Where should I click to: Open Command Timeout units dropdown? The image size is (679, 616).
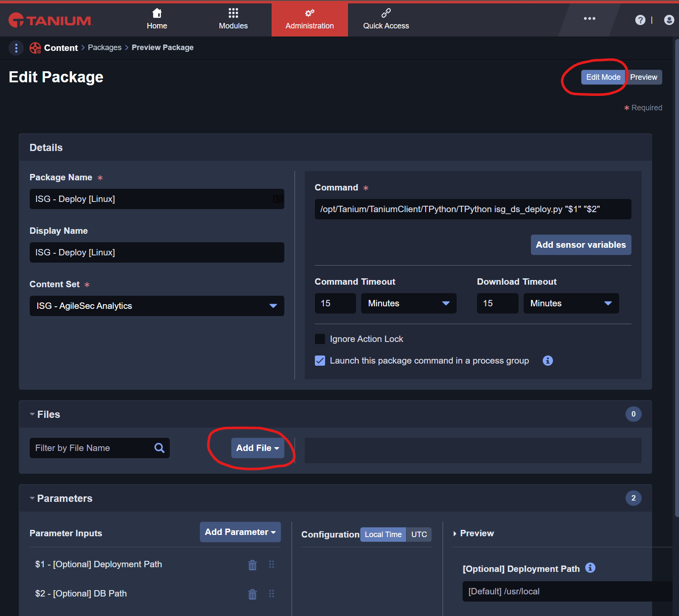[409, 303]
